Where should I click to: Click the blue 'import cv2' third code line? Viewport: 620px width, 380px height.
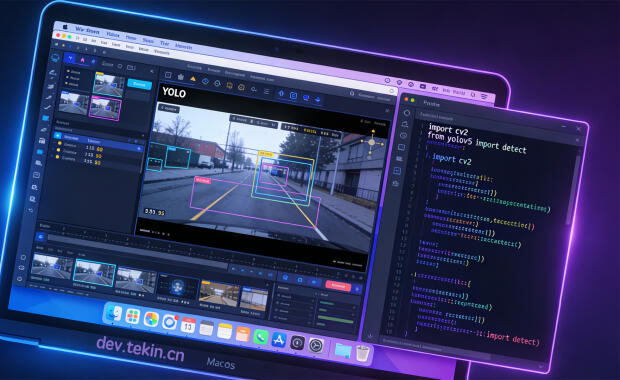click(451, 159)
